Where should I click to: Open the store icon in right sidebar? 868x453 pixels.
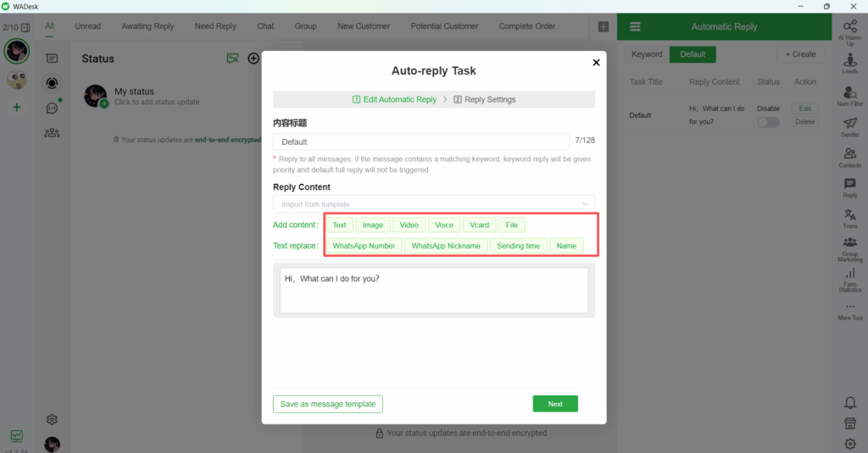850,423
